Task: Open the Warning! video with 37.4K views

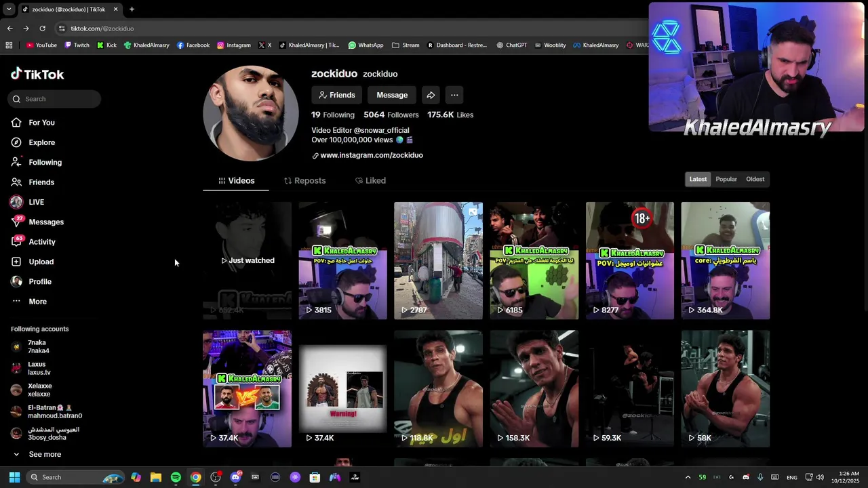Action: pyautogui.click(x=343, y=389)
